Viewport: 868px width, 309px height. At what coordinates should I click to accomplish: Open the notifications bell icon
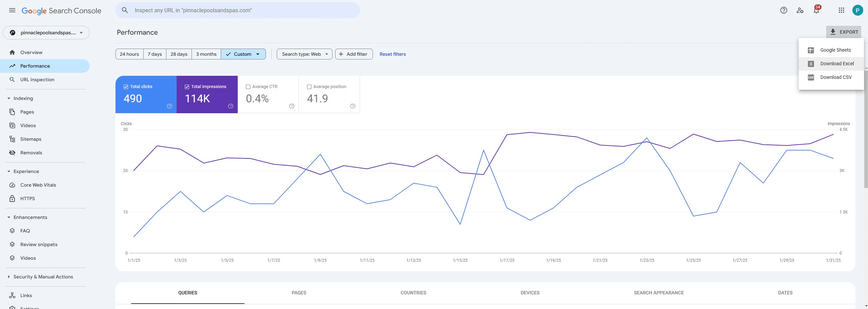tap(816, 10)
